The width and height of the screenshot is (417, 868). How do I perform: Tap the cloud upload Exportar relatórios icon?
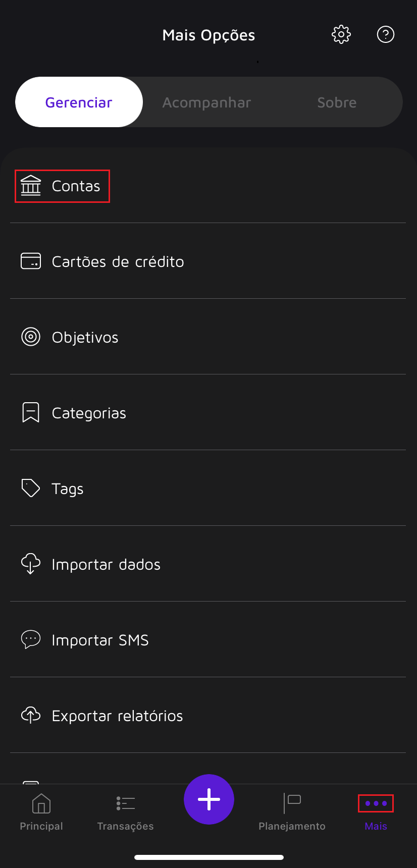[31, 715]
